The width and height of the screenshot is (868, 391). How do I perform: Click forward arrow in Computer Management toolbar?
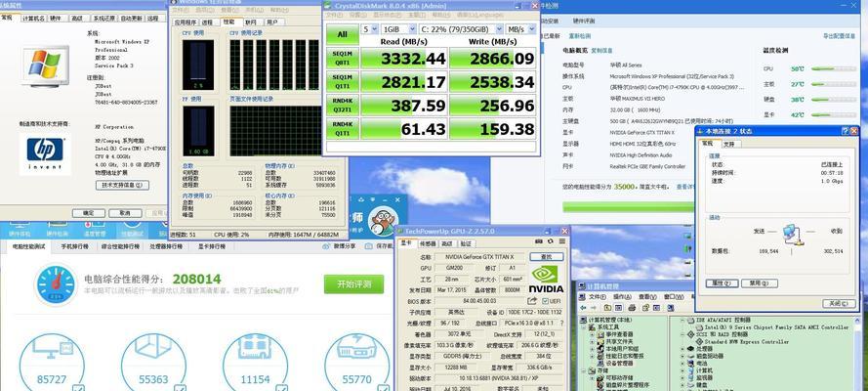click(595, 307)
